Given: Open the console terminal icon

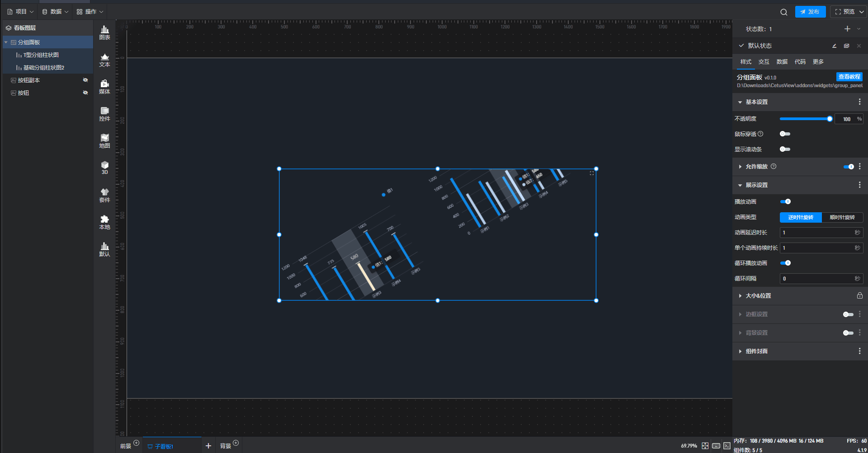Looking at the screenshot, I should [x=727, y=446].
